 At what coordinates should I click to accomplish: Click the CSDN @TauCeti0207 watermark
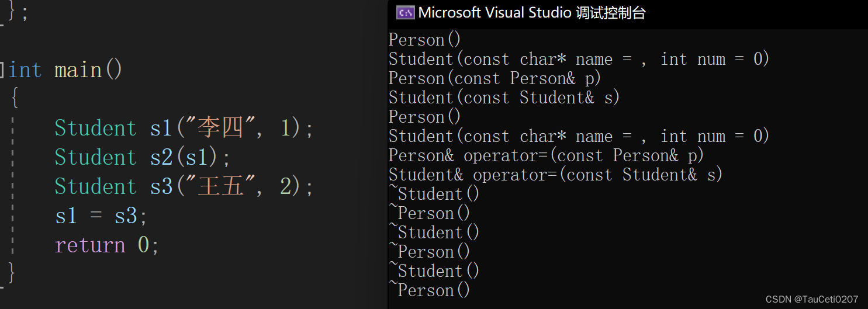(811, 299)
